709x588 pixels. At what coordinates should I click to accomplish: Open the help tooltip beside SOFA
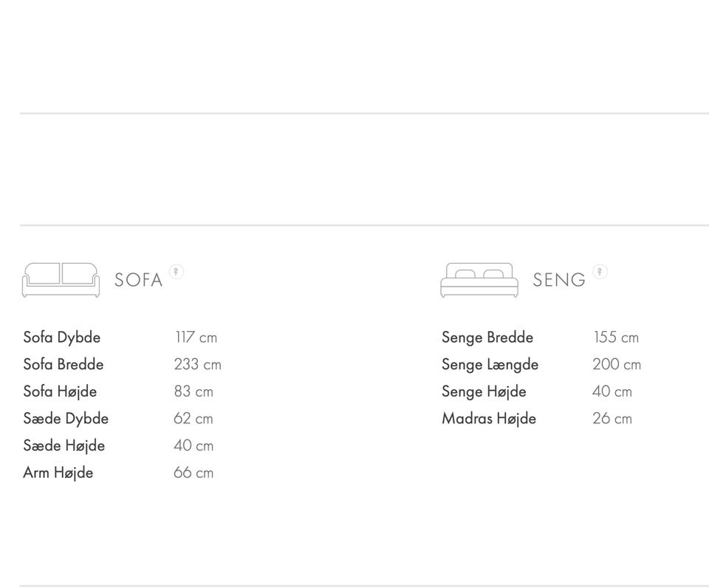[x=176, y=271]
